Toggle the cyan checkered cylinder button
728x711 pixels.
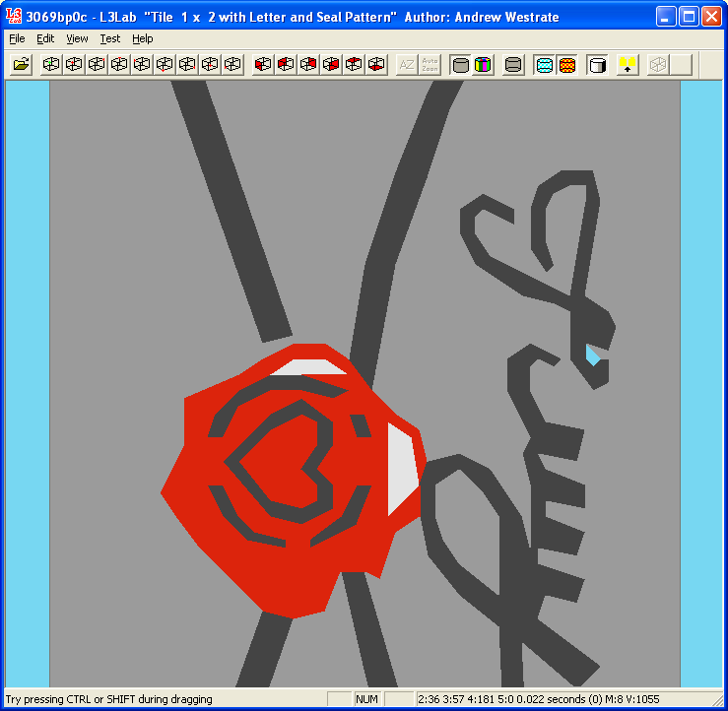pos(544,65)
